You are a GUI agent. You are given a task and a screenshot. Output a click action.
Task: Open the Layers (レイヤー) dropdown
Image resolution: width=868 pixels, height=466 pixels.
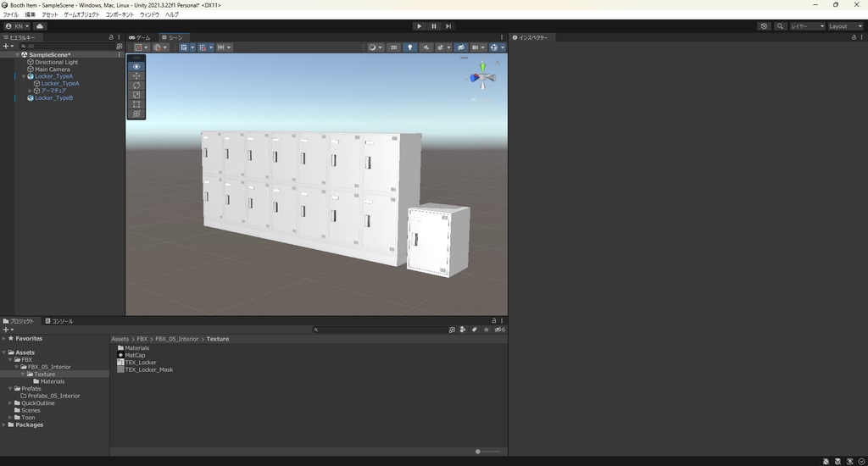tap(807, 26)
